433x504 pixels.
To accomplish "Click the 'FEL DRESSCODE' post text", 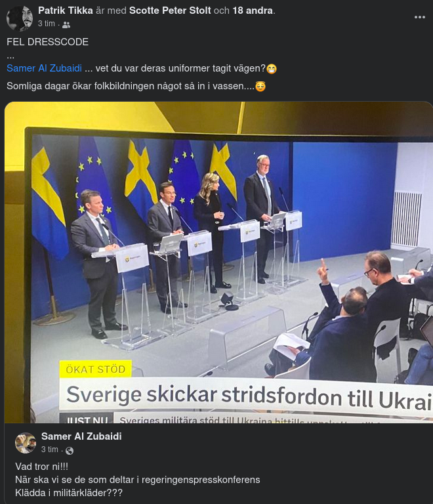I will pos(47,42).
